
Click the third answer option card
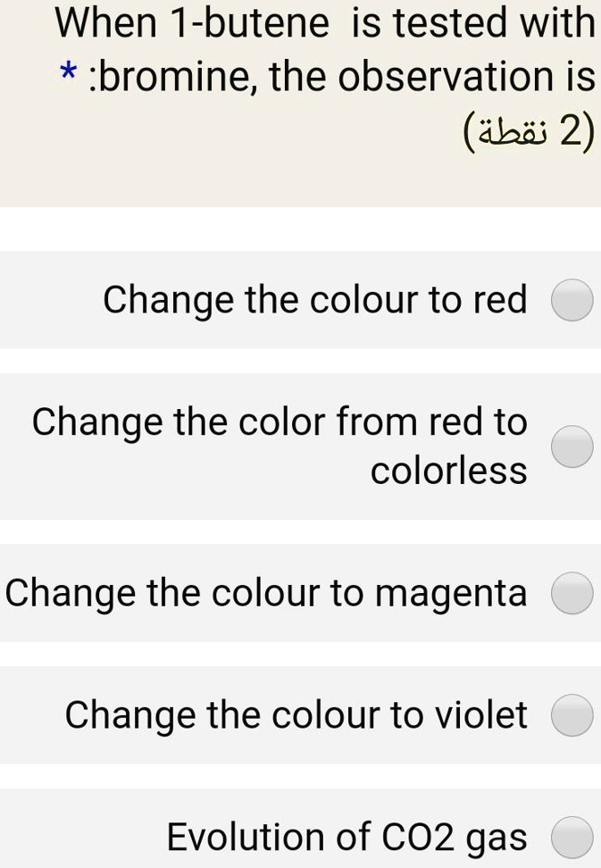click(300, 592)
